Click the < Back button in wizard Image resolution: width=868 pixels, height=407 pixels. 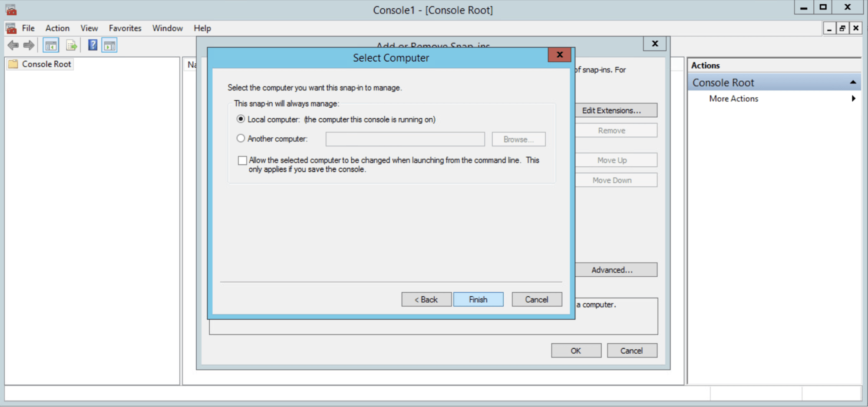(x=426, y=299)
